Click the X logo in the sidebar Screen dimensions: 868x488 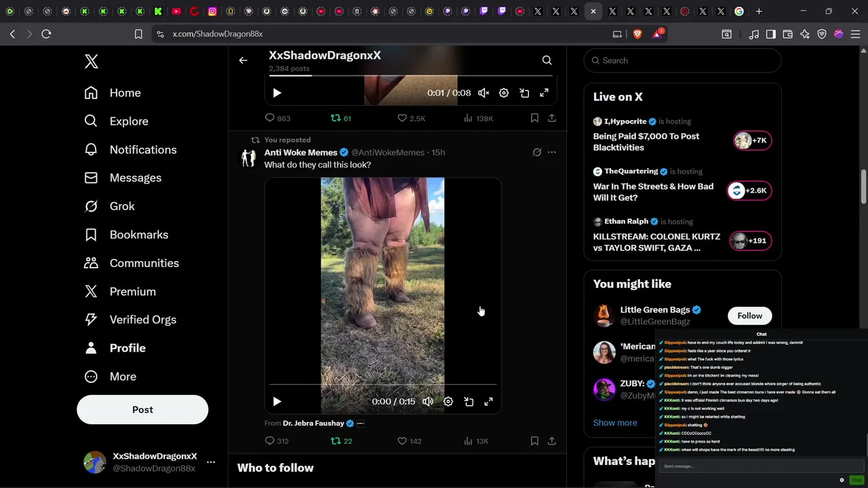pos(92,61)
